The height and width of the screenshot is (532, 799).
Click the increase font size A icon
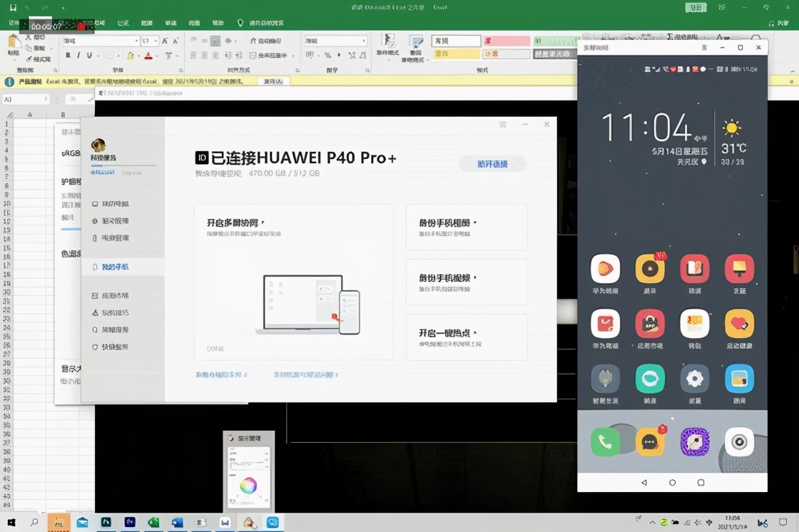tap(165, 41)
